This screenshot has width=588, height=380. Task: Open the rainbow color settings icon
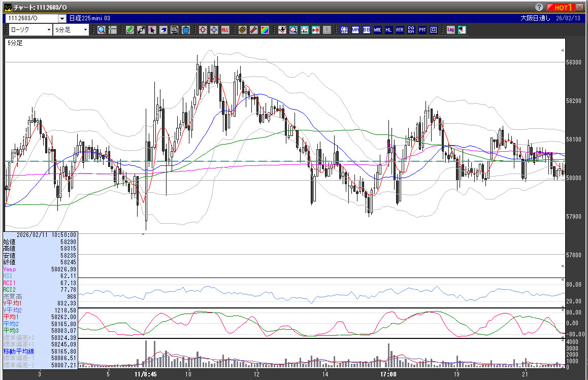(x=265, y=30)
